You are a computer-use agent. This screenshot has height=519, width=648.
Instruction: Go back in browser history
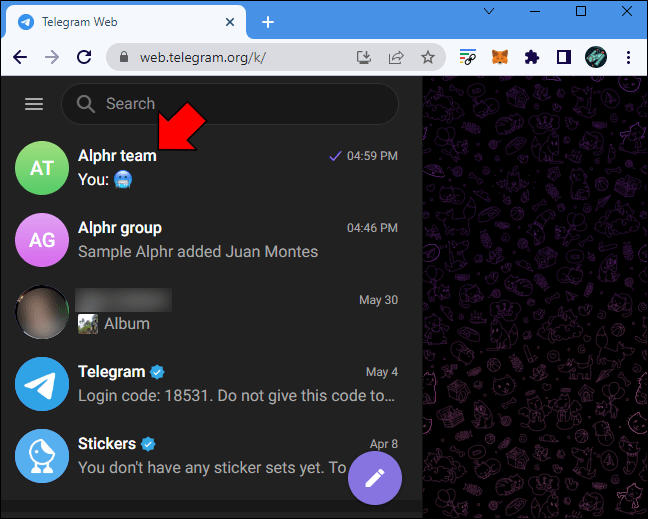click(20, 57)
